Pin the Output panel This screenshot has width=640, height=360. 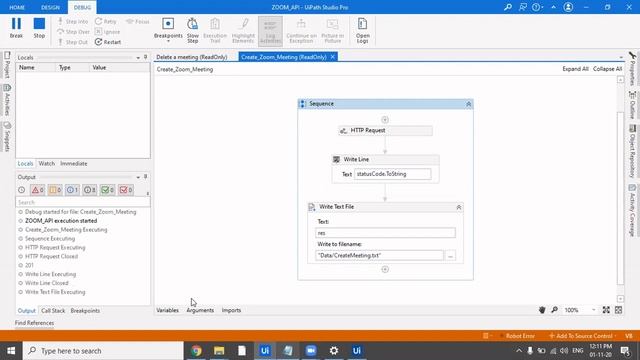pyautogui.click(x=146, y=177)
